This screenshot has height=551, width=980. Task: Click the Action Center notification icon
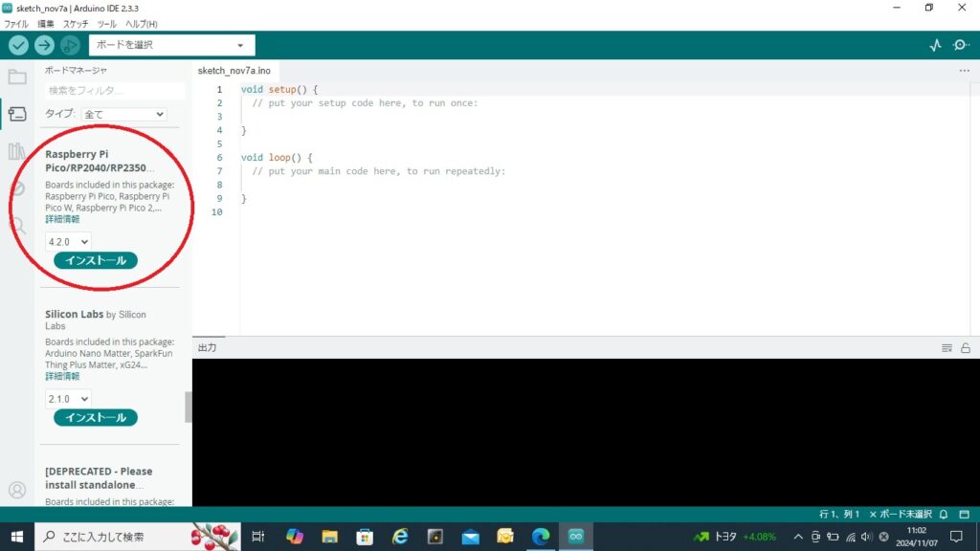pos(956,537)
